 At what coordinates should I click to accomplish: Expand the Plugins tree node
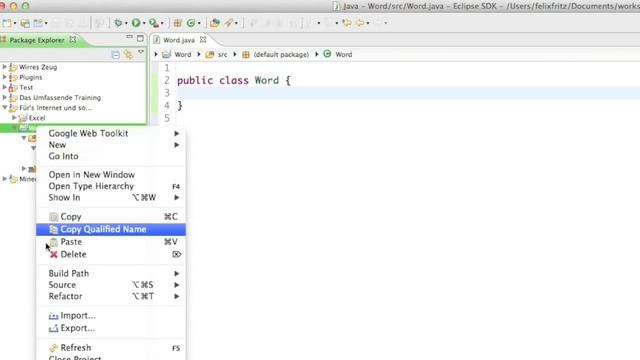point(4,77)
